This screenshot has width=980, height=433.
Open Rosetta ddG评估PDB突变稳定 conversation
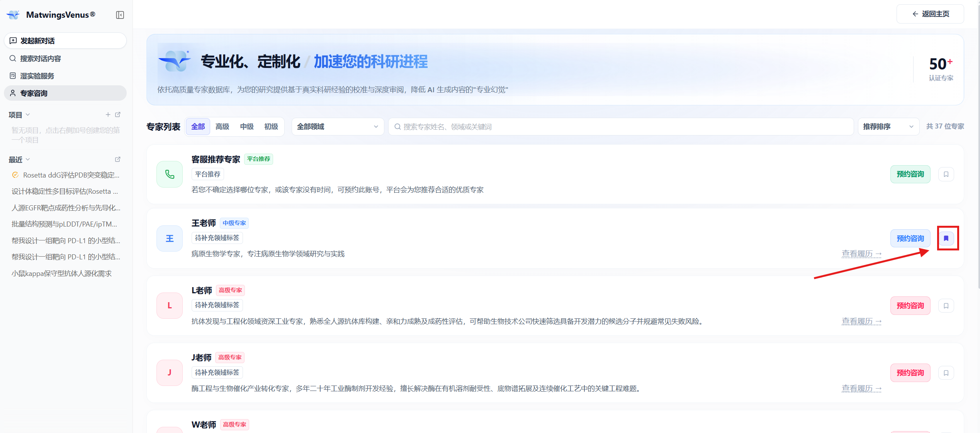pos(65,175)
